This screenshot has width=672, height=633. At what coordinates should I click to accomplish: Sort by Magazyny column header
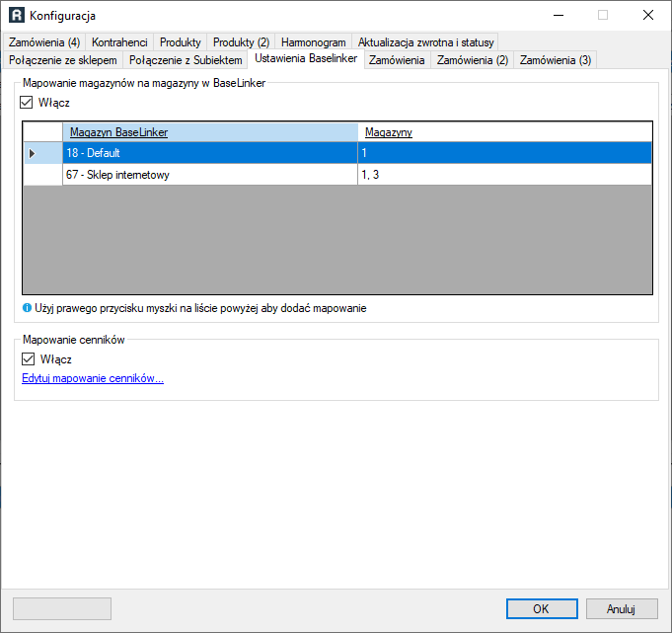tap(505, 132)
